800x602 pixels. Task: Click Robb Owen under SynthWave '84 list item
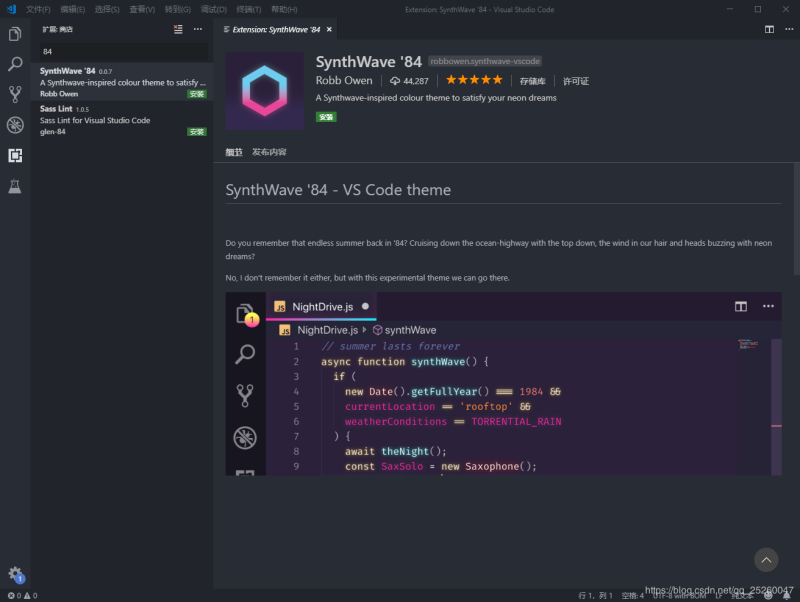[59, 94]
